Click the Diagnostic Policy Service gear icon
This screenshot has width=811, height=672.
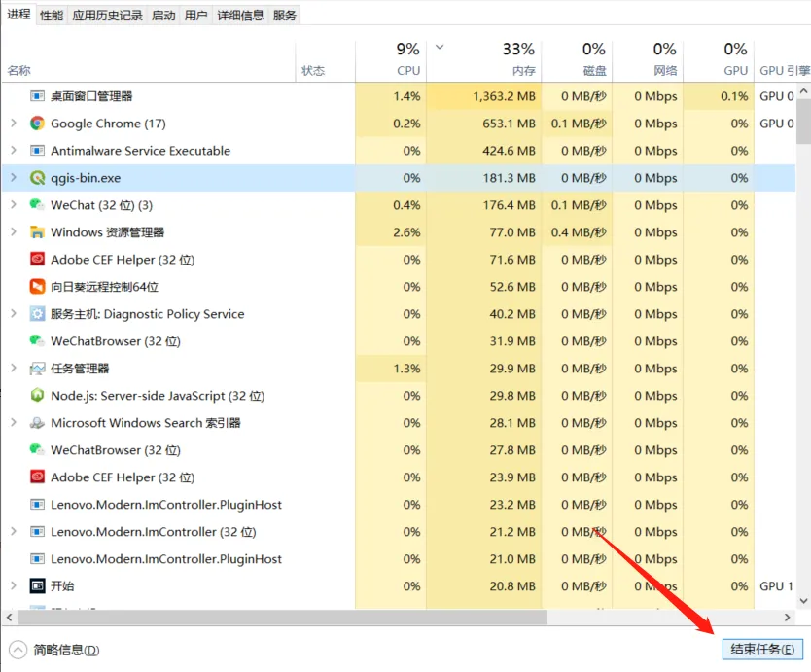[x=37, y=314]
